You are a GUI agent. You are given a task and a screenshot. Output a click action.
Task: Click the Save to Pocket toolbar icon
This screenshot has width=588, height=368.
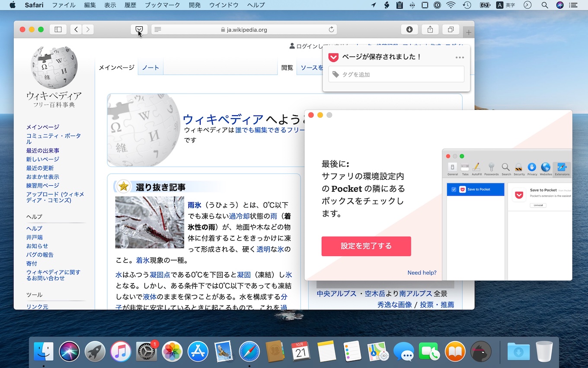pos(139,29)
